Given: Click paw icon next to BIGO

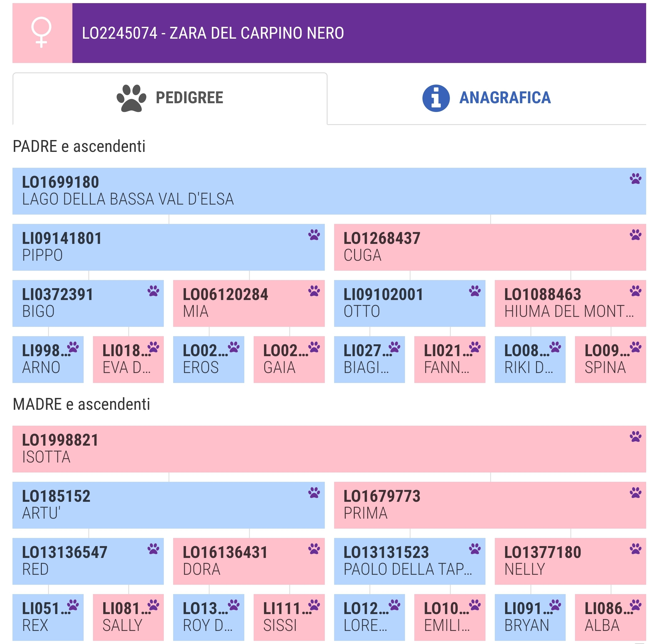Looking at the screenshot, I should pos(153,291).
